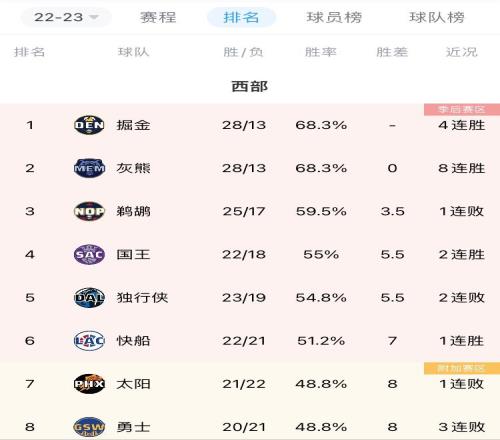500x440 pixels.
Task: Click the 西部 conference heading
Action: point(250,86)
